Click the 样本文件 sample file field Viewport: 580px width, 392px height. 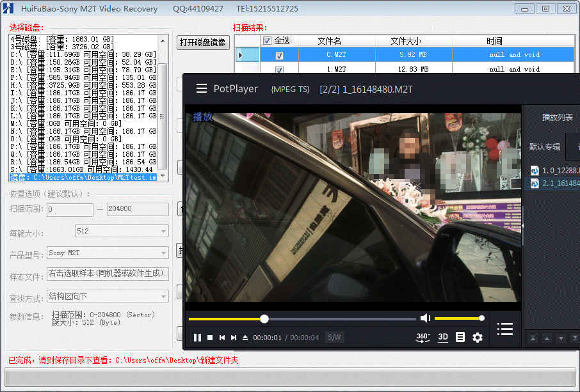108,274
